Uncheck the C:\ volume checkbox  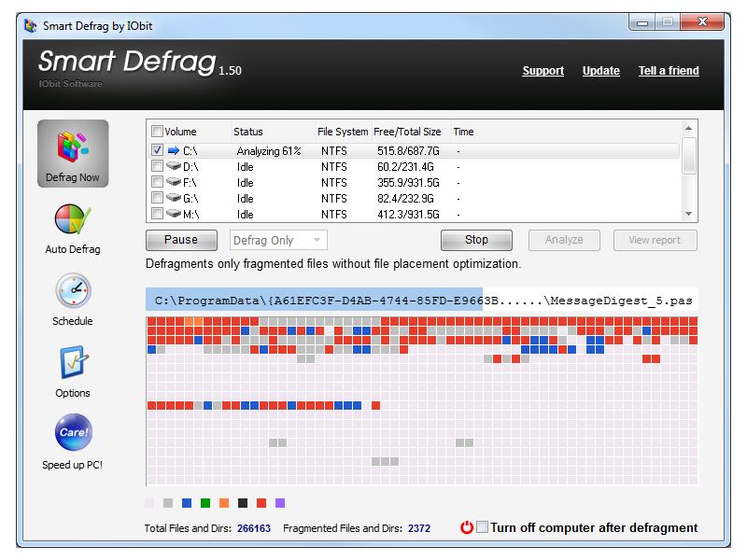click(157, 150)
